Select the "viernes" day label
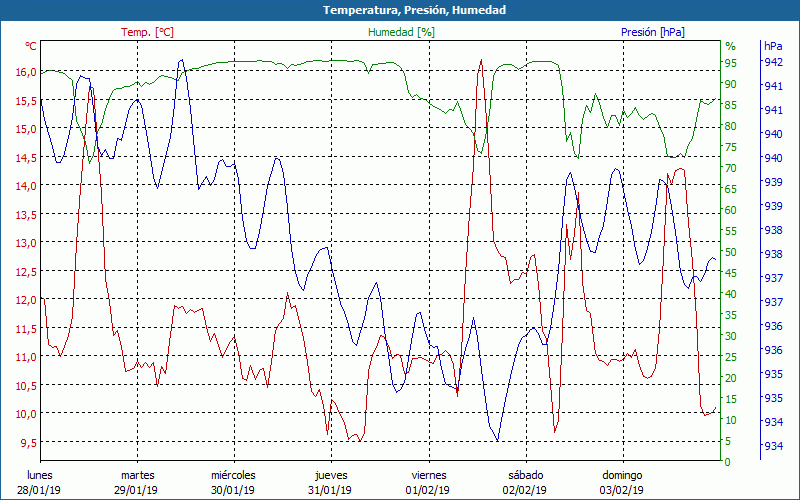800x500 pixels. coord(429,475)
